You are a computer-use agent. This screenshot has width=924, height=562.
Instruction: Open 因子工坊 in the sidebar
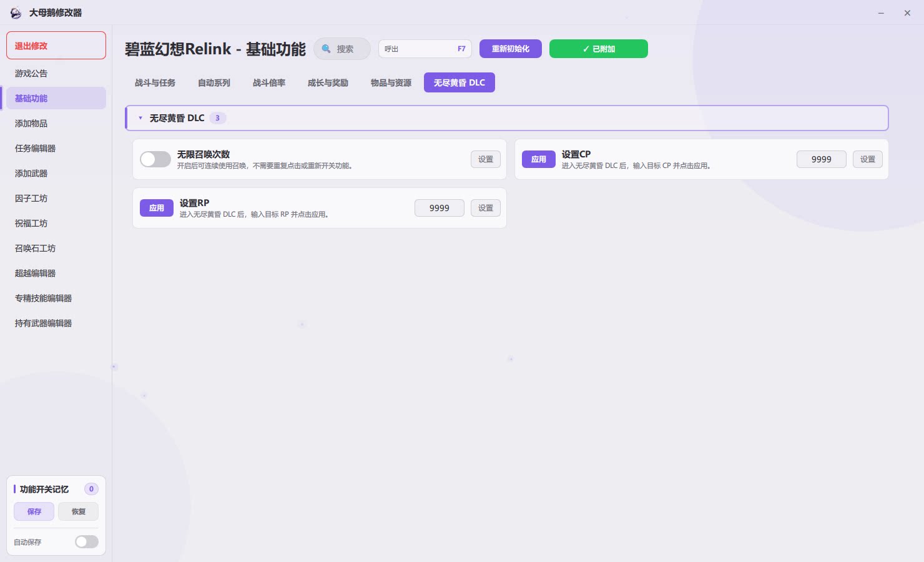point(56,198)
